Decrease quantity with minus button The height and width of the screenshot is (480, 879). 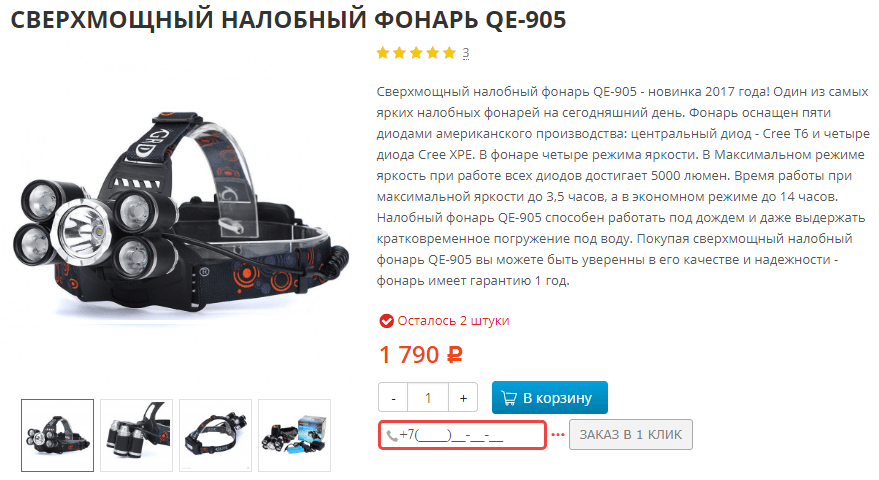click(394, 398)
